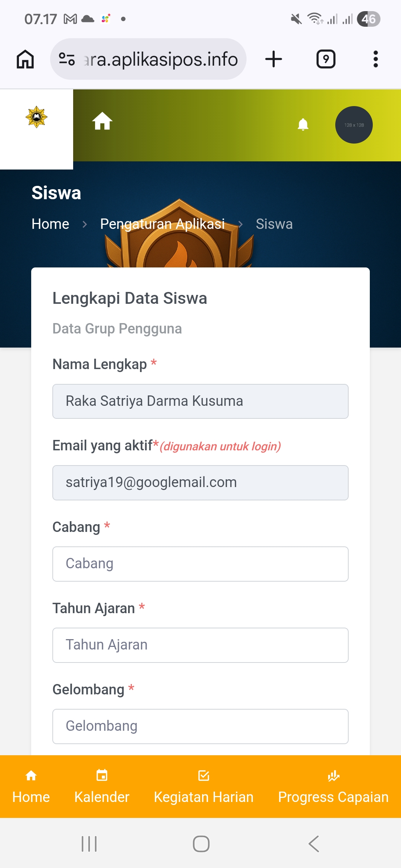
Task: Tap Home in the bottom navigation
Action: tap(31, 786)
